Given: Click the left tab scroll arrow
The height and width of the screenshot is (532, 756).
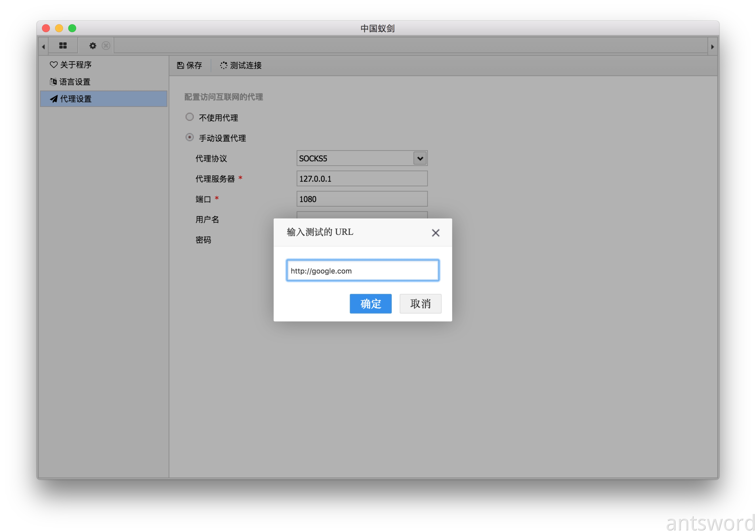Looking at the screenshot, I should coord(43,47).
